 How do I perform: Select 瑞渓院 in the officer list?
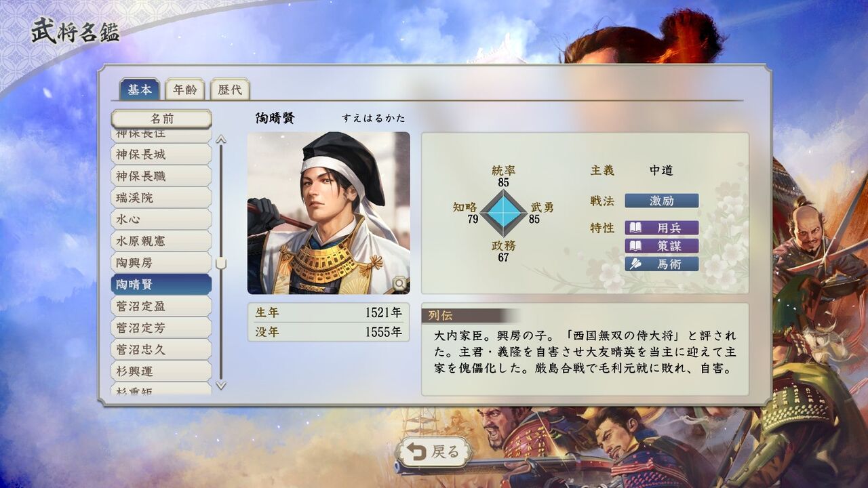[x=161, y=198]
